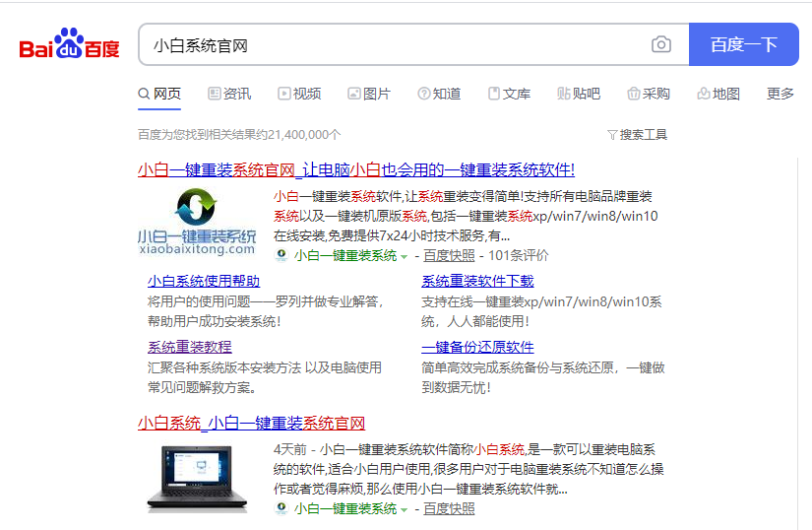
Task: Switch to the 视频 tab
Action: pyautogui.click(x=299, y=94)
